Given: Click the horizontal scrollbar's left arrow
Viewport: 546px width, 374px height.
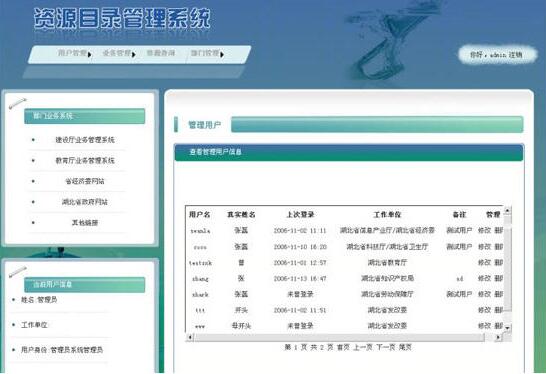Looking at the screenshot, I should (x=190, y=337).
